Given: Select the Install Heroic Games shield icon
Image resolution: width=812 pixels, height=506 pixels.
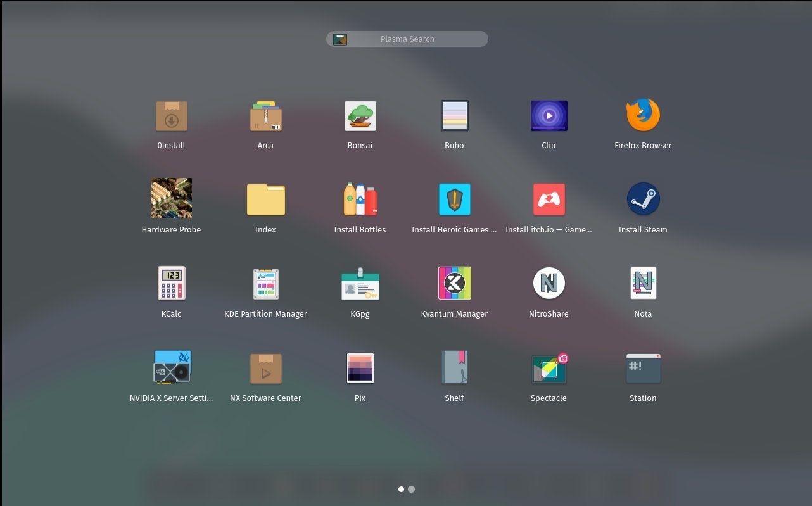Looking at the screenshot, I should (455, 199).
